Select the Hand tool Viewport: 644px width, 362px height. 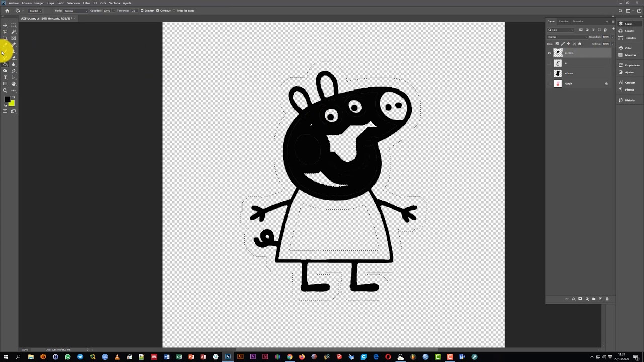point(13,84)
